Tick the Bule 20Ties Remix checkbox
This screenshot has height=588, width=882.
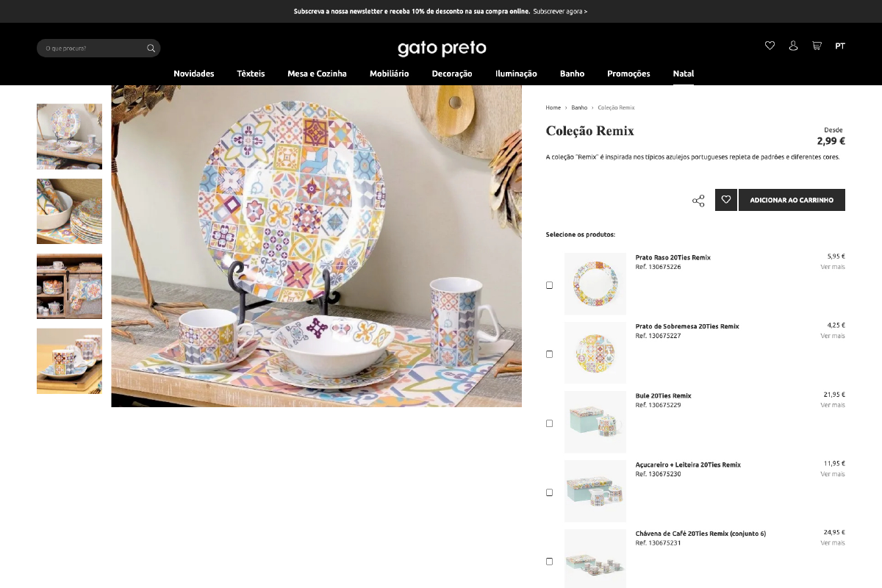point(549,423)
